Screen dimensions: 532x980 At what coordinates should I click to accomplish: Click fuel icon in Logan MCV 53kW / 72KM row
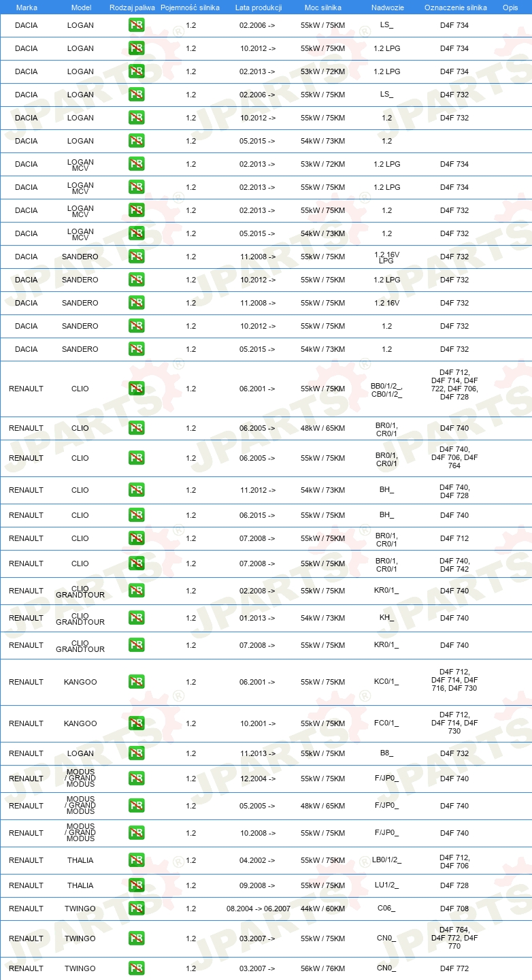[136, 164]
